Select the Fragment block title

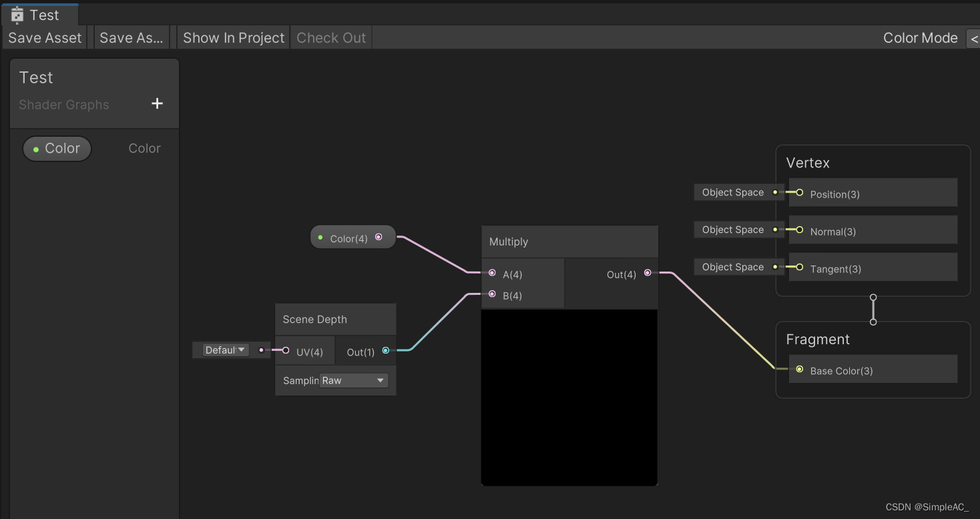[x=818, y=340]
